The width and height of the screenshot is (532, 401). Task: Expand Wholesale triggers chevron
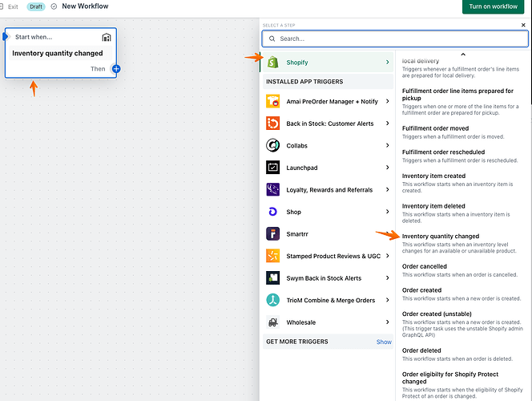point(387,322)
